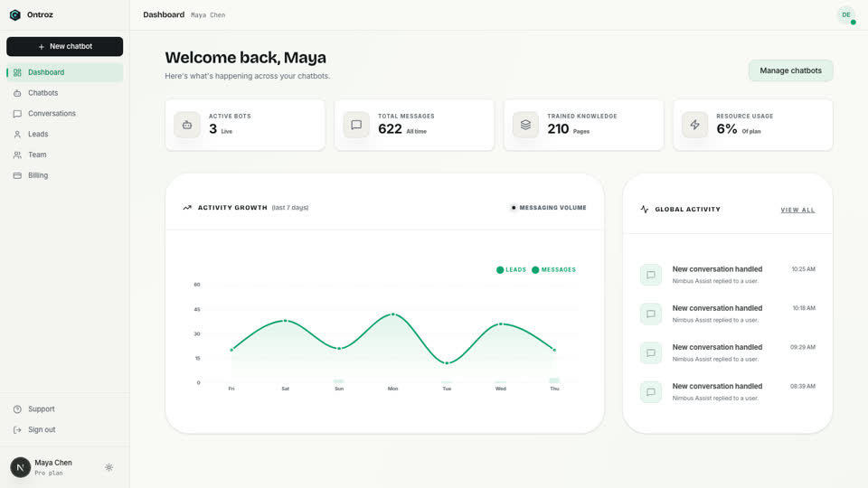Toggle theme with the sun icon
This screenshot has width=868, height=488.
109,467
